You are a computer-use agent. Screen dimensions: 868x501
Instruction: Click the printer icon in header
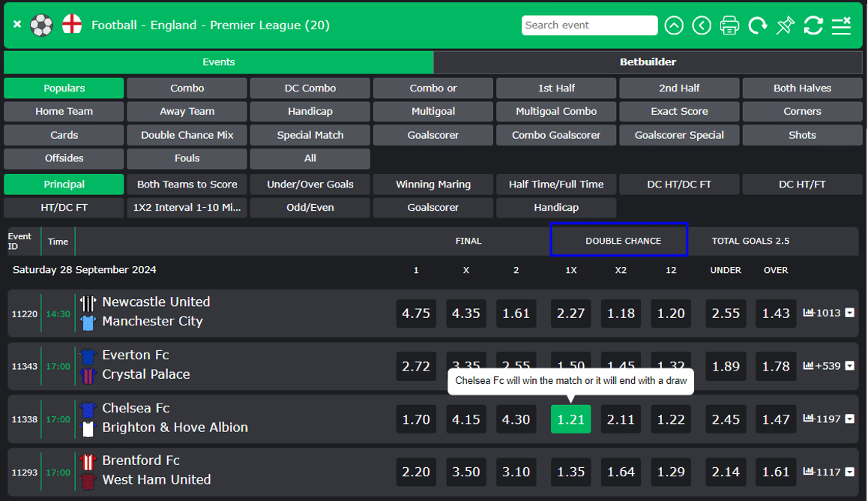pyautogui.click(x=729, y=25)
